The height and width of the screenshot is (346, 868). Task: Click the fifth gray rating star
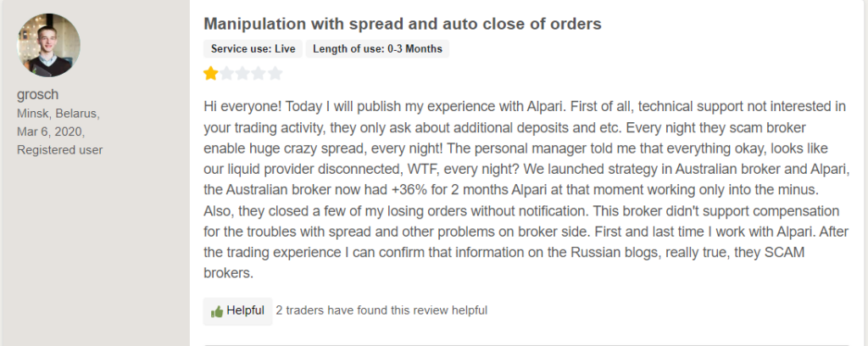click(x=275, y=74)
